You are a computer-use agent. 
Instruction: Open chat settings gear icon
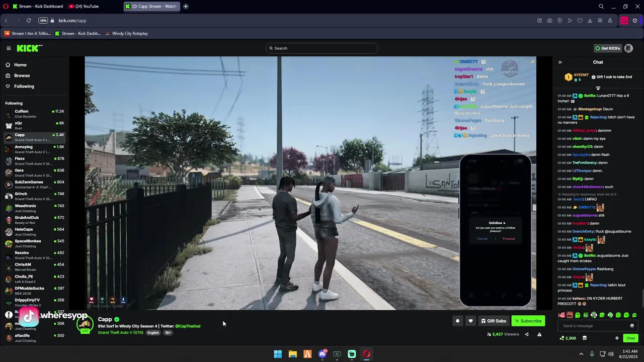tap(617, 338)
